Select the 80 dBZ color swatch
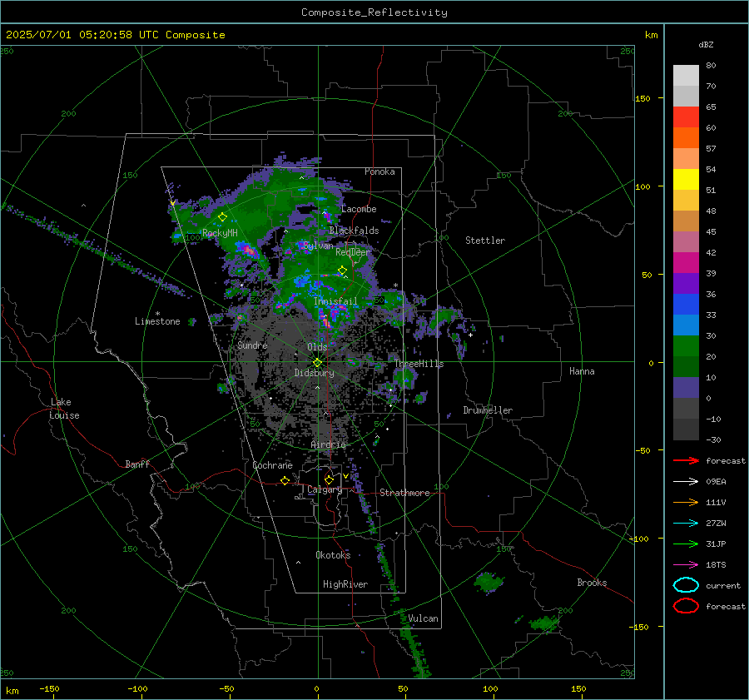This screenshot has height=700, width=749. pyautogui.click(x=686, y=76)
